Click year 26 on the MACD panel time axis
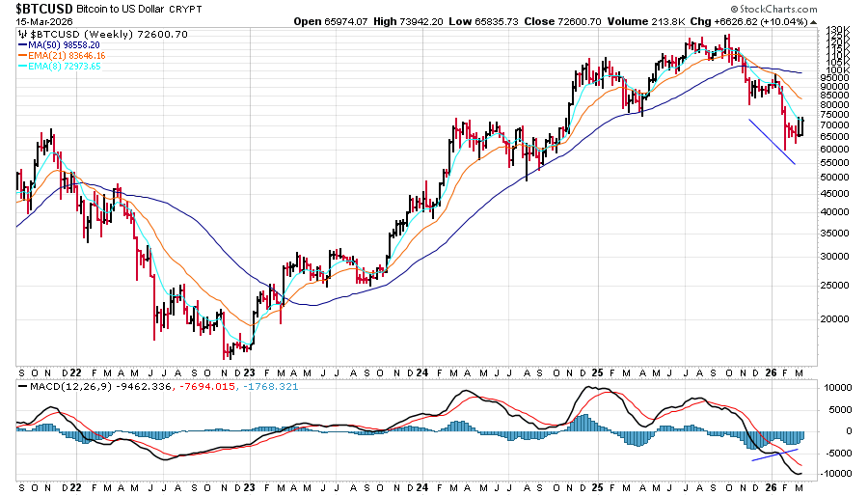 click(771, 487)
